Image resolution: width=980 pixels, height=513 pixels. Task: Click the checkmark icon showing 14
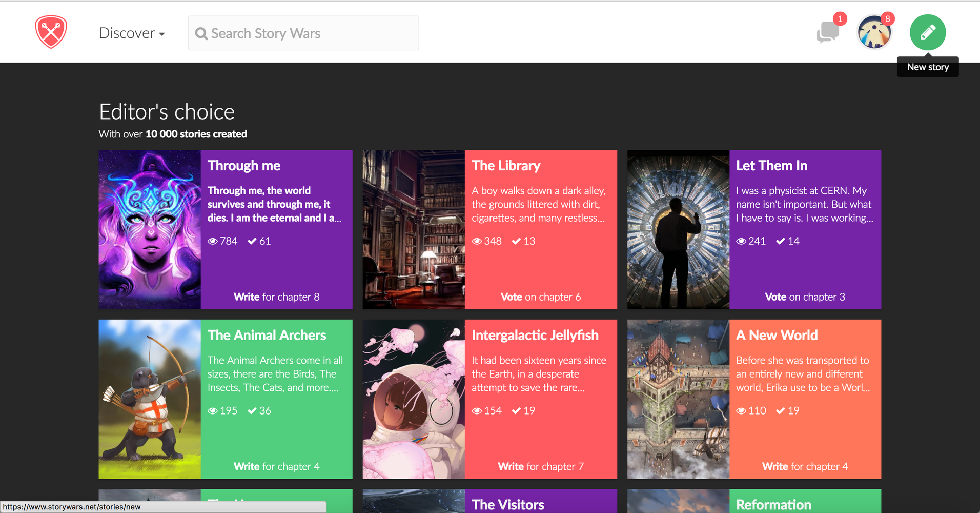tap(781, 241)
